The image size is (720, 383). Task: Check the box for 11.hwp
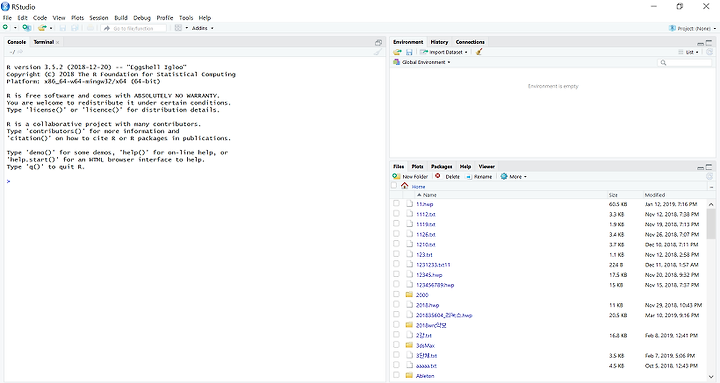(396, 203)
